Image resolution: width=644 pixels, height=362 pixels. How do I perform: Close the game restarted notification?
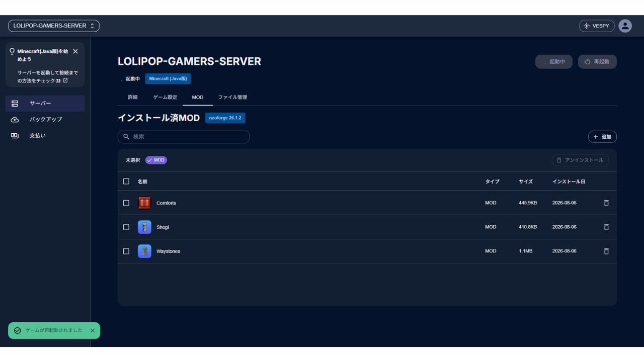[x=93, y=331]
